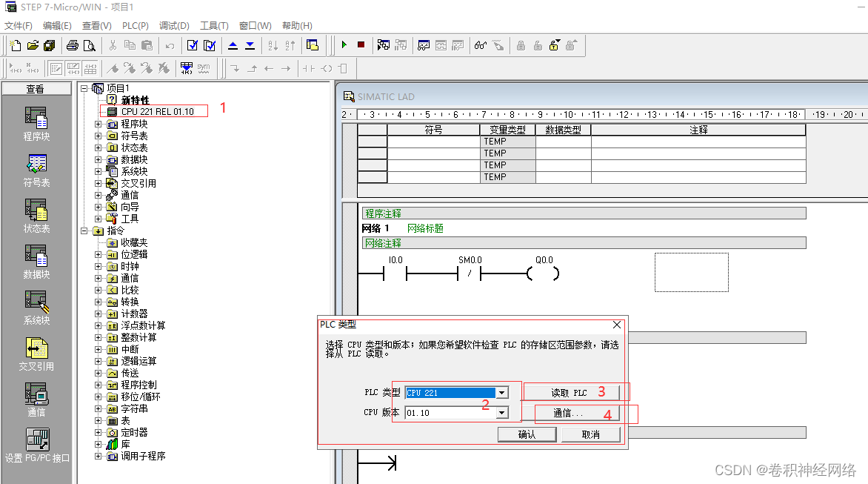Expand the 数据块 tree node

[x=98, y=159]
